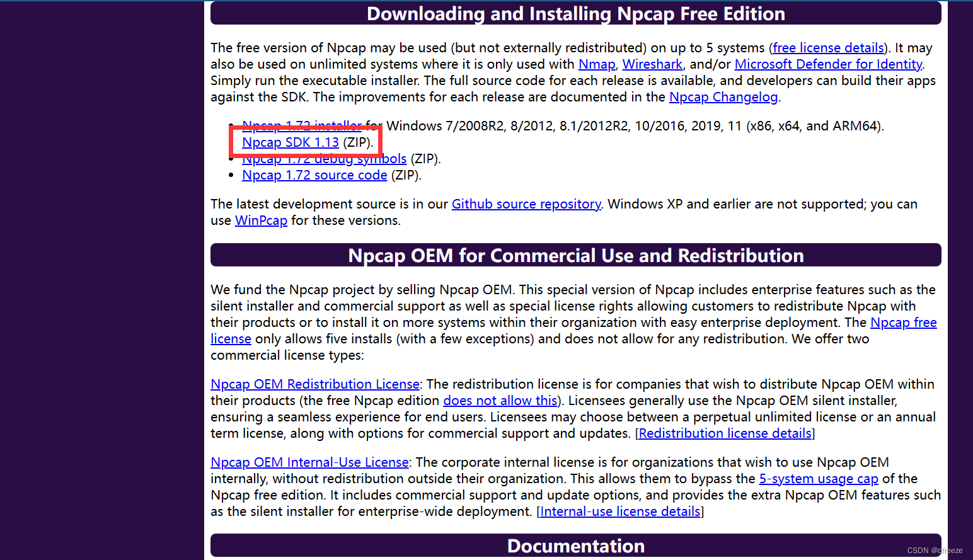Click the WinPcap link
Screen dimensions: 973x560
[x=261, y=220]
